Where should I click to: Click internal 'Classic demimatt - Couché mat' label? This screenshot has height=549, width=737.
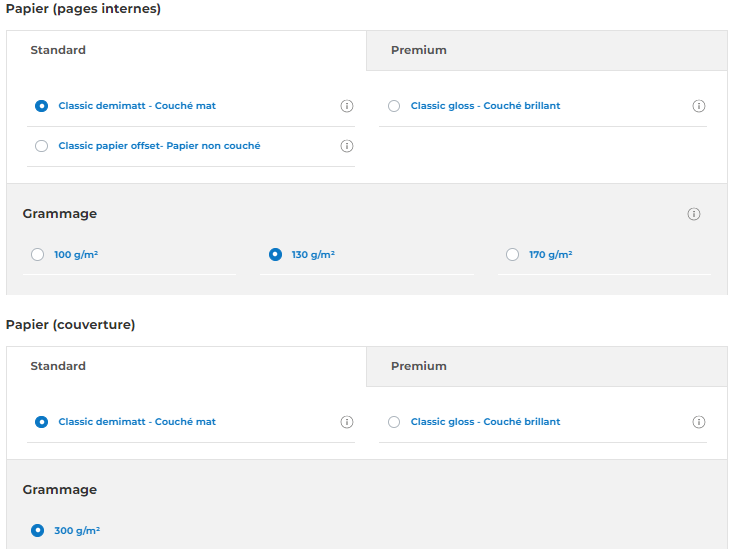[x=137, y=106]
